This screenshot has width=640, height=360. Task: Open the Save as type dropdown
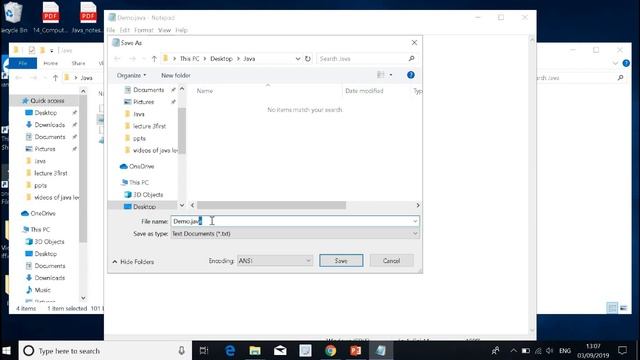[x=295, y=233]
